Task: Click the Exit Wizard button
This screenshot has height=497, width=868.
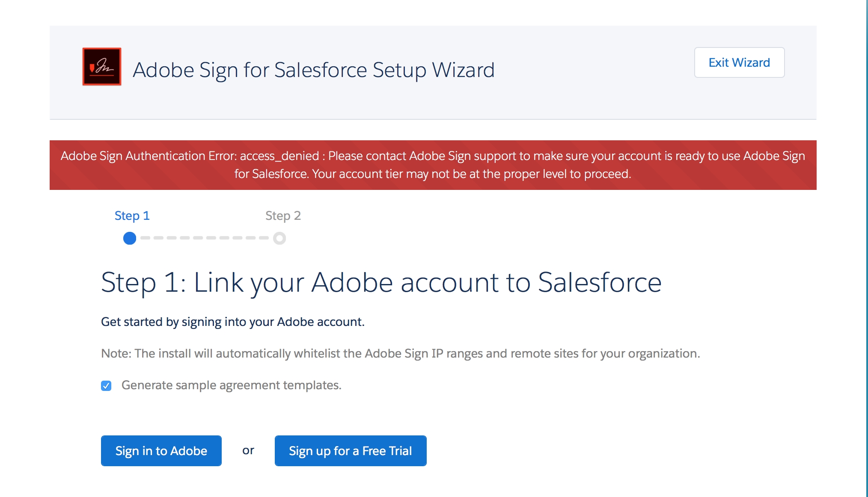Action: pos(739,62)
